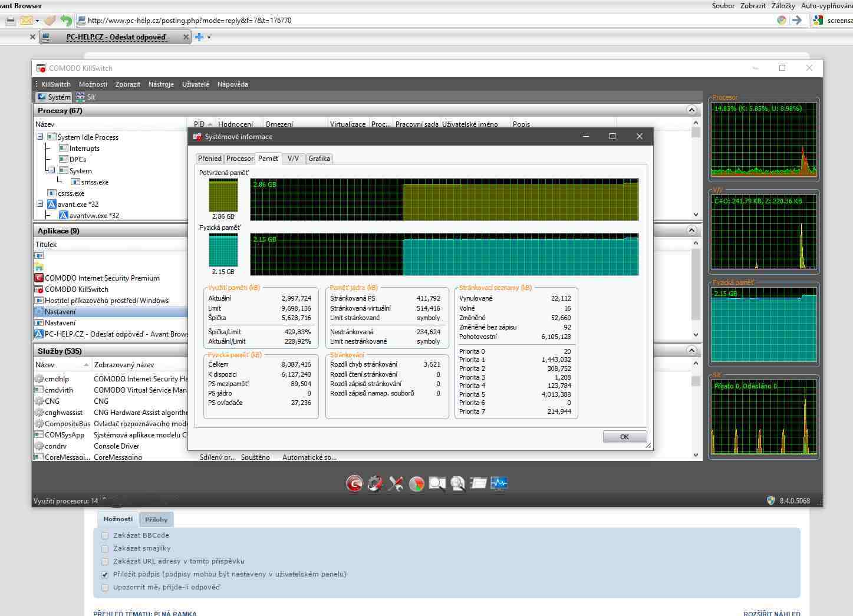This screenshot has width=853, height=616.
Task: Click the gear icon in KillSwitch bottom toolbar
Action: tap(375, 484)
